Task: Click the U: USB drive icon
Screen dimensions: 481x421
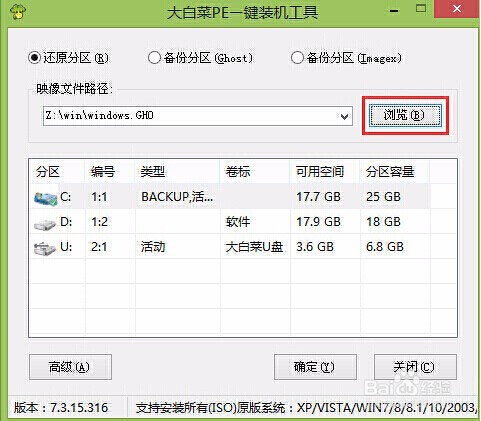Action: [x=45, y=249]
